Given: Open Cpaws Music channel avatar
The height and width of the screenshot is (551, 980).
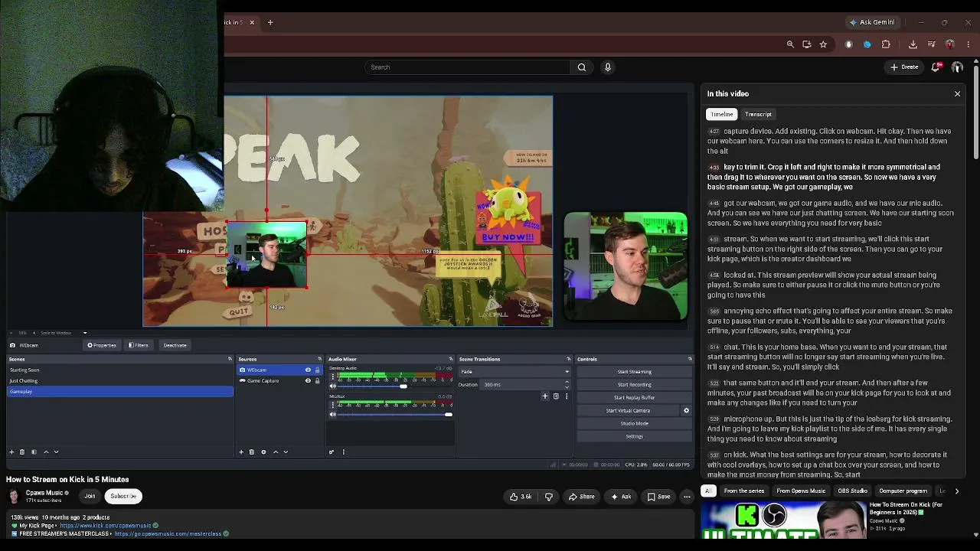Looking at the screenshot, I should pyautogui.click(x=14, y=496).
